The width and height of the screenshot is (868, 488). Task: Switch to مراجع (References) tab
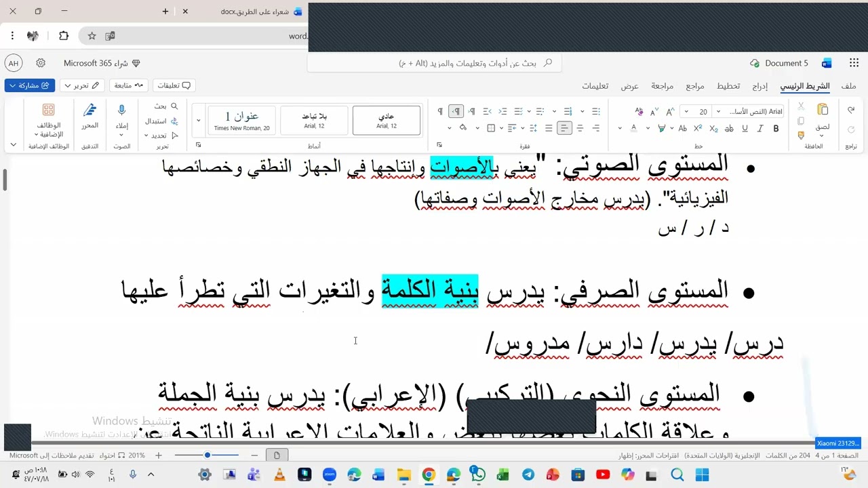coord(695,86)
